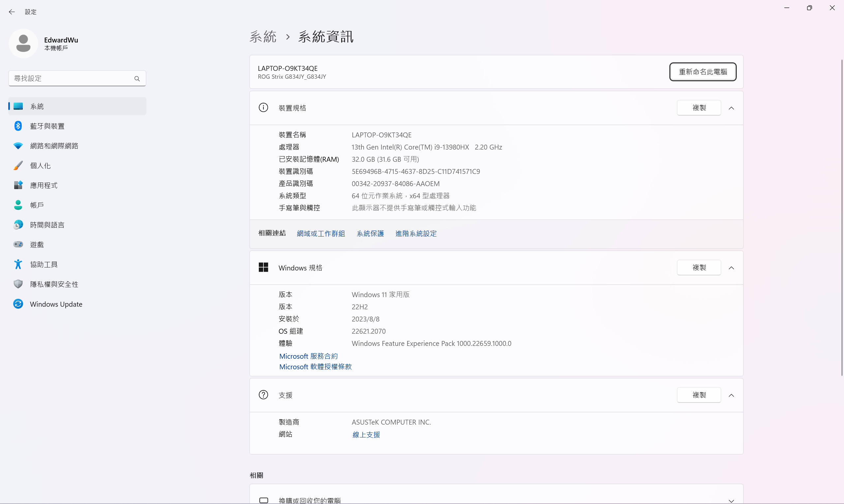Click the accessibility icon for 協助工具
The image size is (844, 504).
(18, 264)
